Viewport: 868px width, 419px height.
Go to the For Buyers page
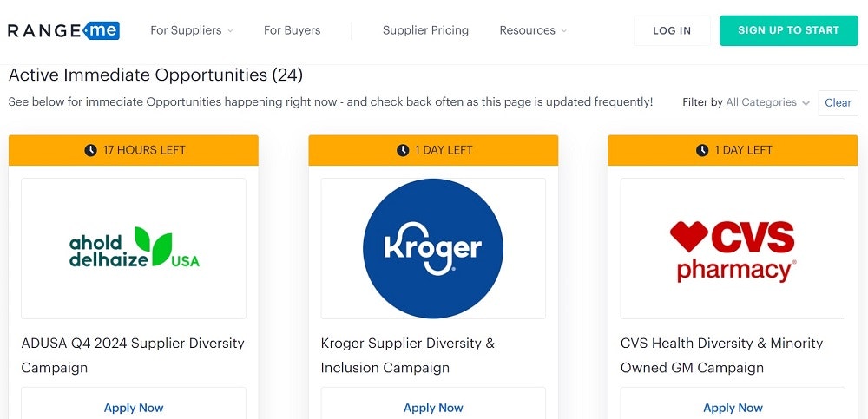[292, 30]
